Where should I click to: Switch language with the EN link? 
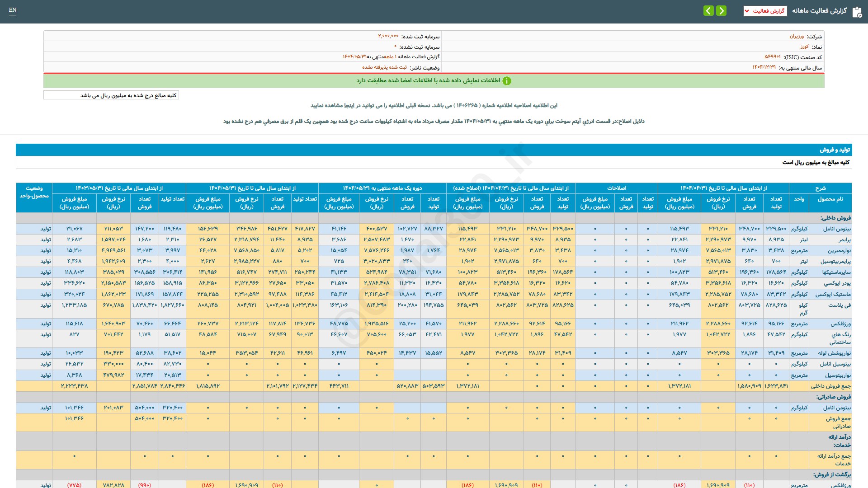click(13, 10)
